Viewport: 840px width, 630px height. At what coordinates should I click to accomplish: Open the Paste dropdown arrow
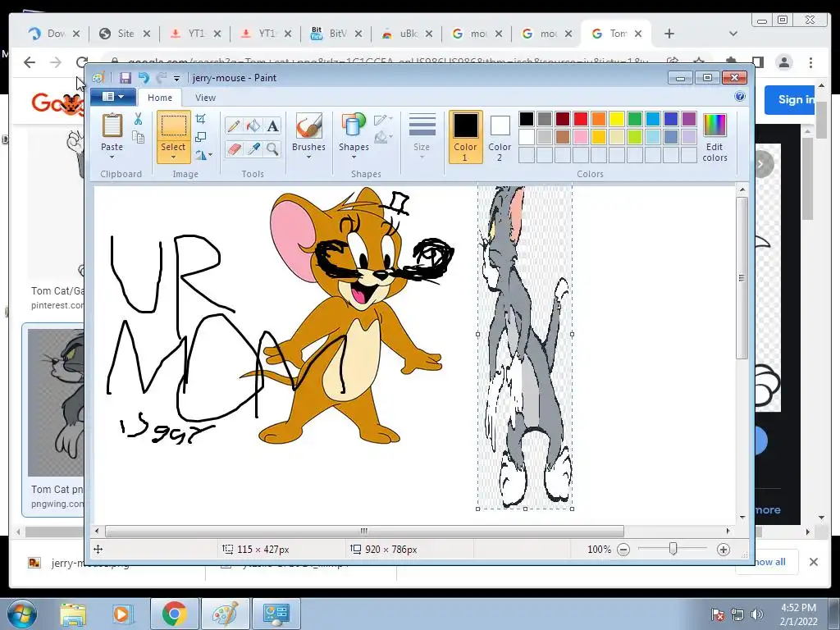tap(112, 157)
